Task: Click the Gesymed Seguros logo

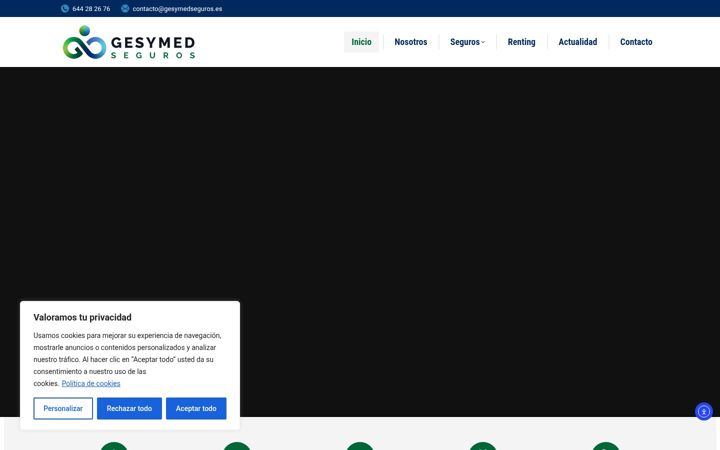Action: 129,42
